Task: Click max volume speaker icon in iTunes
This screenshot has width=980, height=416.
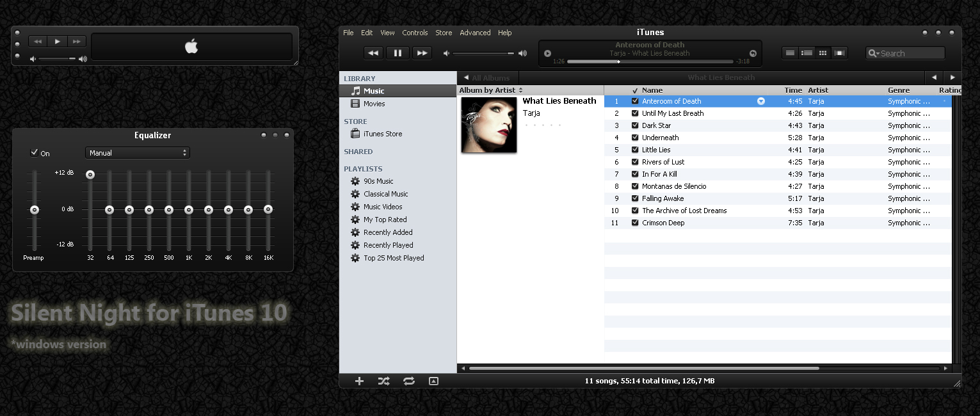Action: (x=522, y=53)
